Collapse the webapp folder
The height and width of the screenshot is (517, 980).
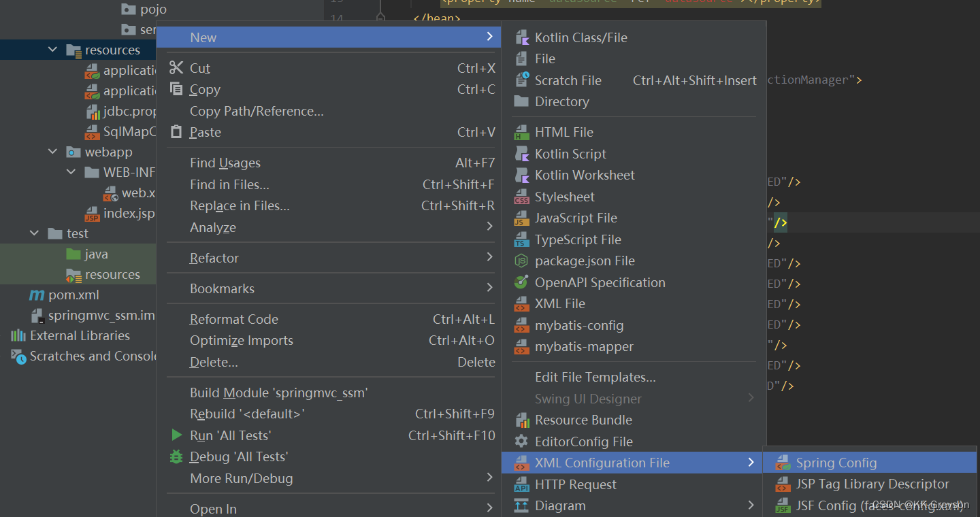[x=53, y=152]
